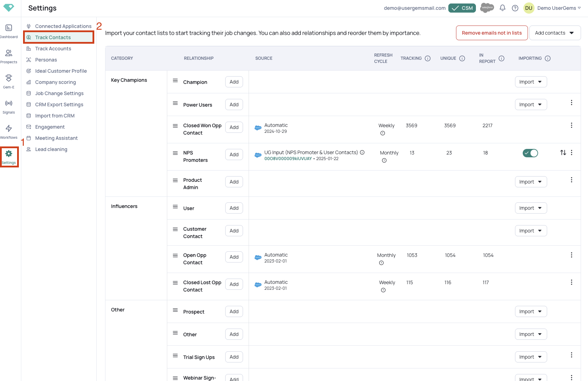Image resolution: width=588 pixels, height=381 pixels.
Task: Toggle the CSM mode badge
Action: [462, 8]
